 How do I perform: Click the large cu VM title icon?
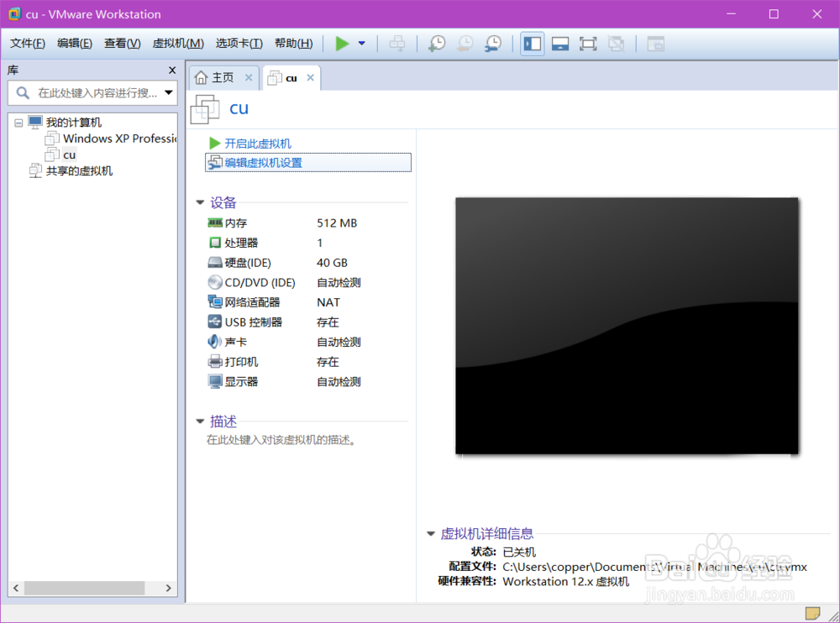click(x=205, y=109)
